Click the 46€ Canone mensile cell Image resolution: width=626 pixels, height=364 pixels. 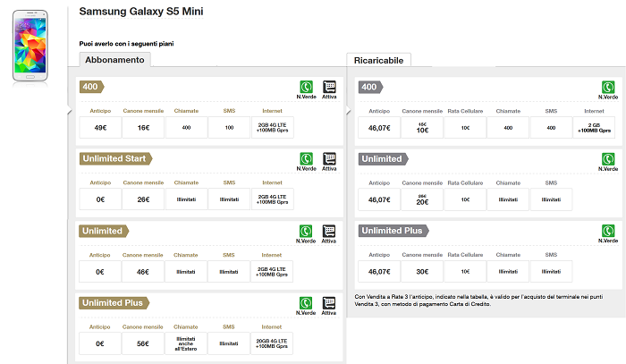pos(142,272)
